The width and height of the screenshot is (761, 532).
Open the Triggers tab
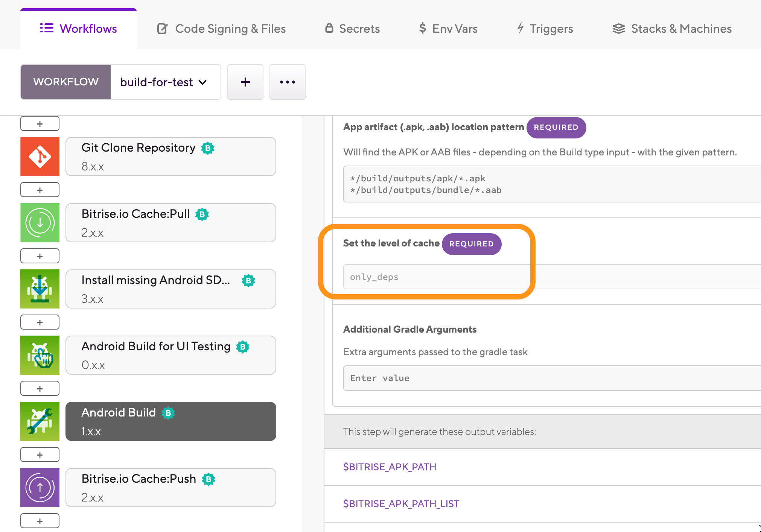tap(545, 29)
